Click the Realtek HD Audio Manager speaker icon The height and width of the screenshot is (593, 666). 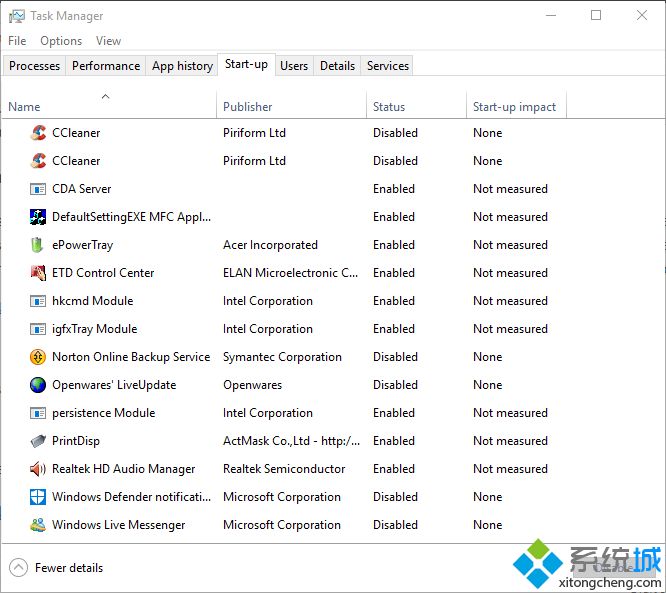click(38, 469)
